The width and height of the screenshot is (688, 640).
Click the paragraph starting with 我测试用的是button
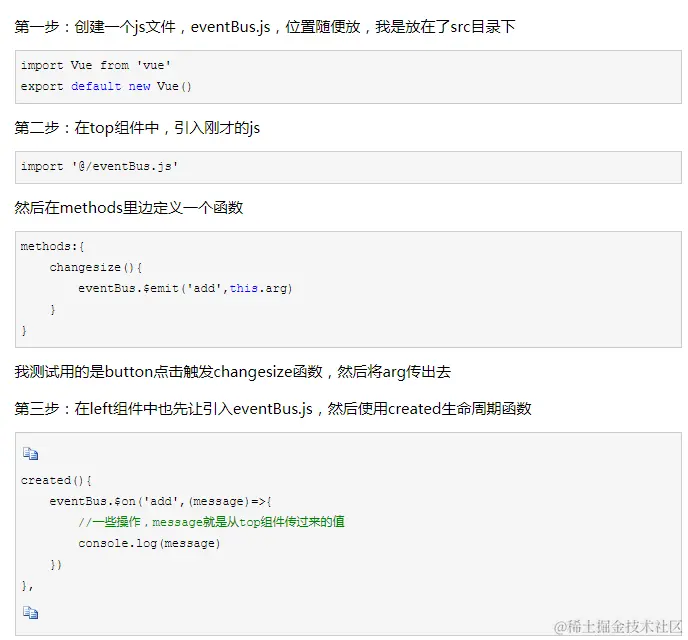(x=233, y=372)
